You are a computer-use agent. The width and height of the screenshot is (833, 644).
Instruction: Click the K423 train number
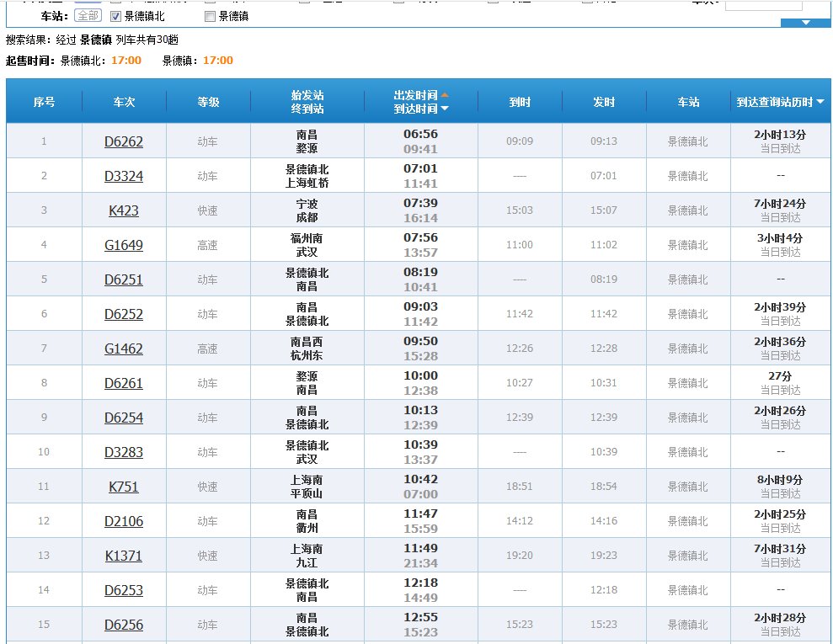click(x=124, y=210)
